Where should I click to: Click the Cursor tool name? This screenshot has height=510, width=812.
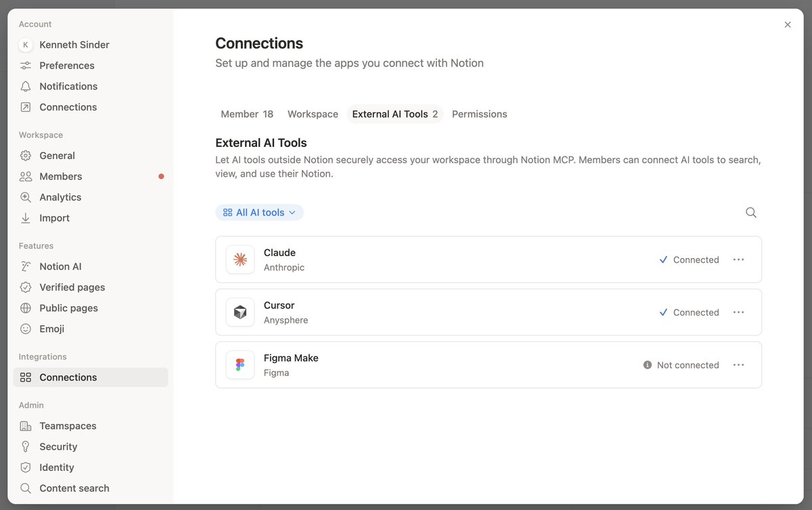[x=279, y=305]
